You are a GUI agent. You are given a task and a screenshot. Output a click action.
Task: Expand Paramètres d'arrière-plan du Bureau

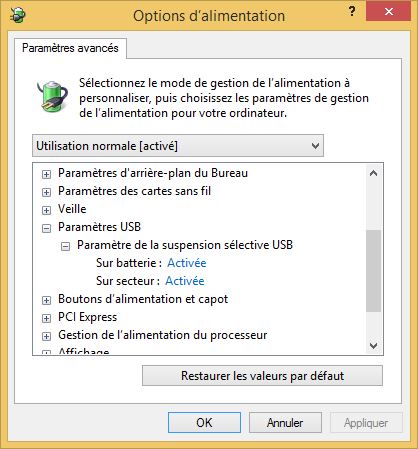[x=46, y=174]
